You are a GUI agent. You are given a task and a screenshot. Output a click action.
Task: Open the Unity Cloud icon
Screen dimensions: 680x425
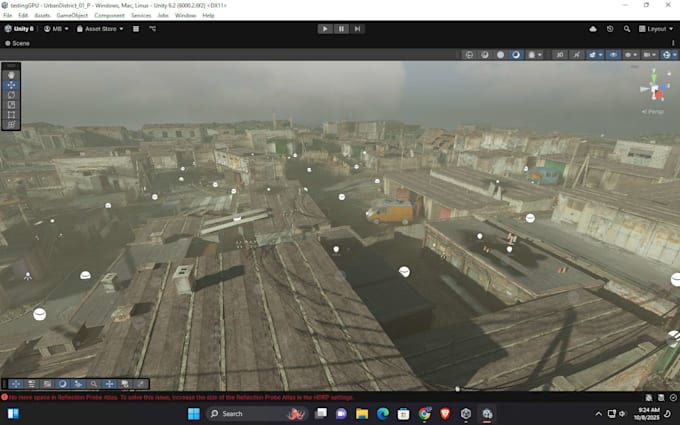click(593, 29)
